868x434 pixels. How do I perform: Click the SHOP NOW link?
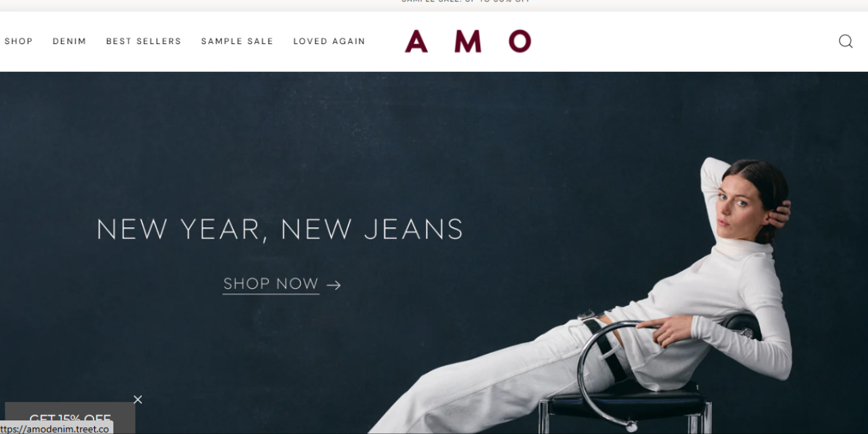point(271,283)
